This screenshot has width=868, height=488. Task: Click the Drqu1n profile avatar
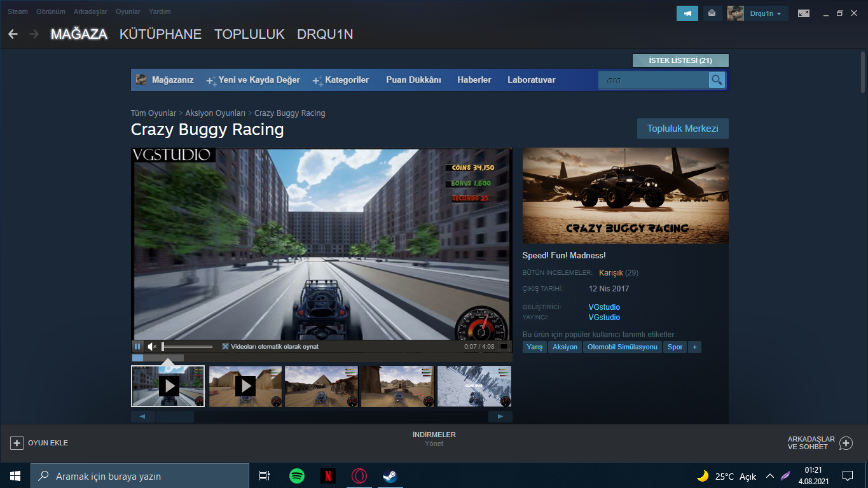[x=736, y=13]
